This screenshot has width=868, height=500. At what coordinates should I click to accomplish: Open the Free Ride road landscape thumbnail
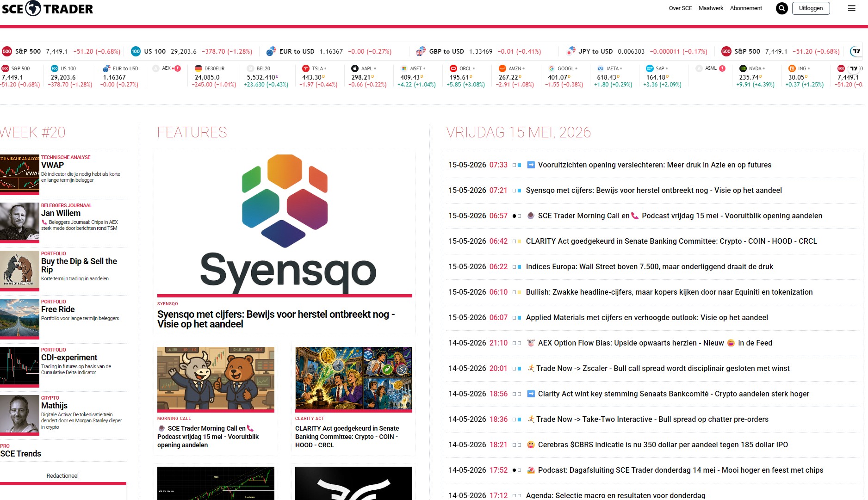tap(19, 319)
